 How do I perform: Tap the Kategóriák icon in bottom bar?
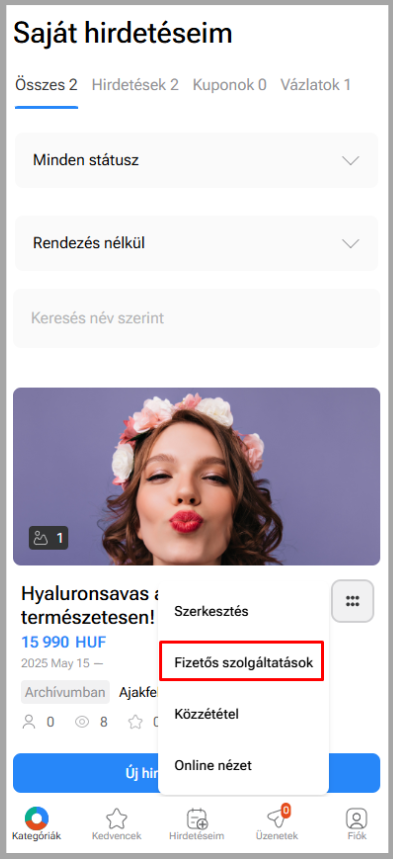pos(37,819)
